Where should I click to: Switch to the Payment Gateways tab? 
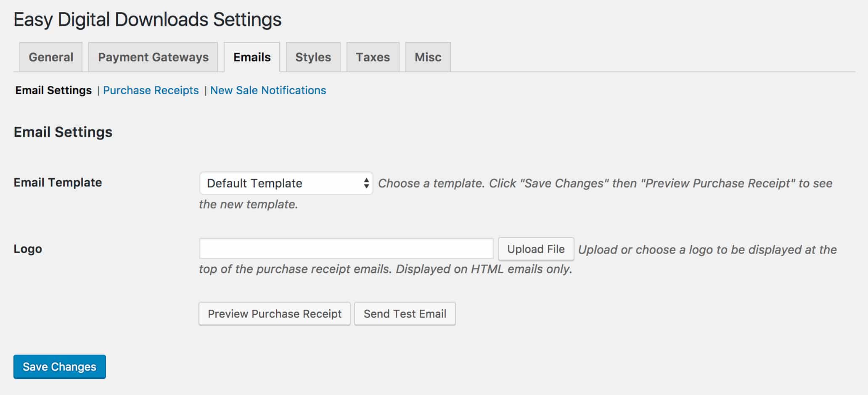[x=153, y=57]
